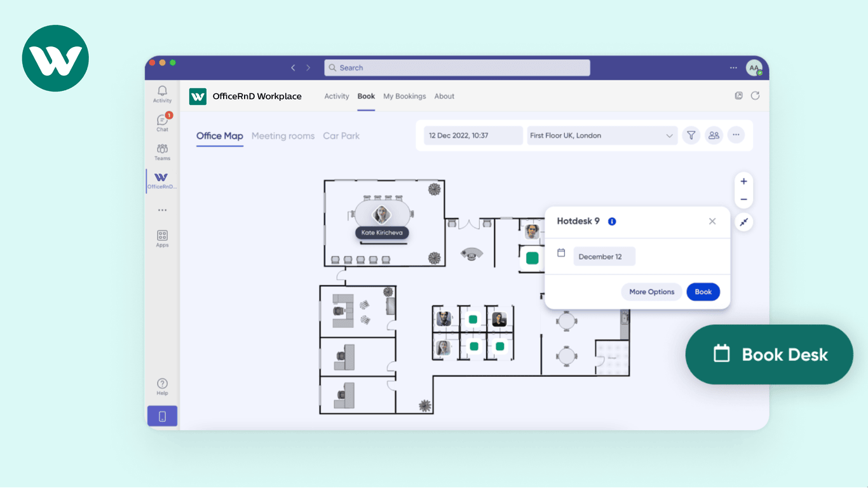
Task: Select the Book tab
Action: (x=366, y=97)
